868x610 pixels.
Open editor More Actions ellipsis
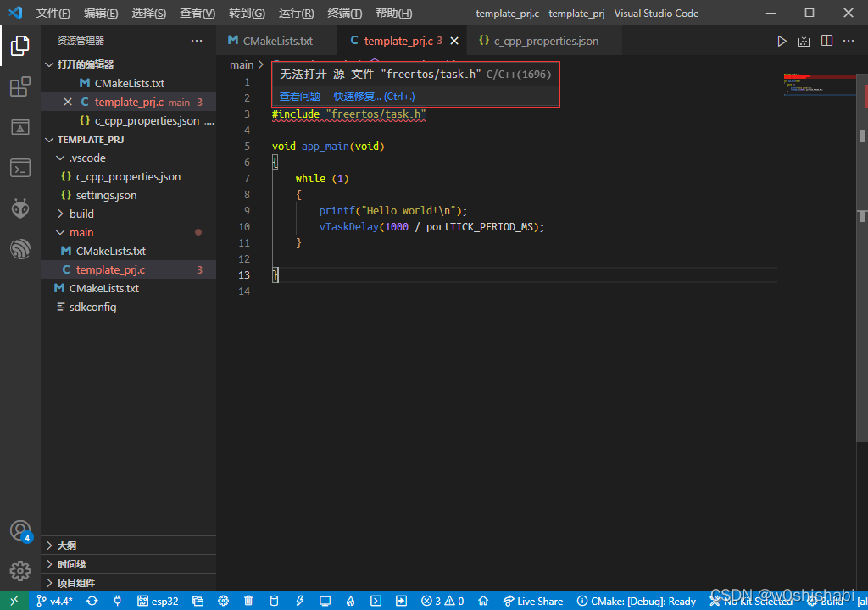pos(848,41)
